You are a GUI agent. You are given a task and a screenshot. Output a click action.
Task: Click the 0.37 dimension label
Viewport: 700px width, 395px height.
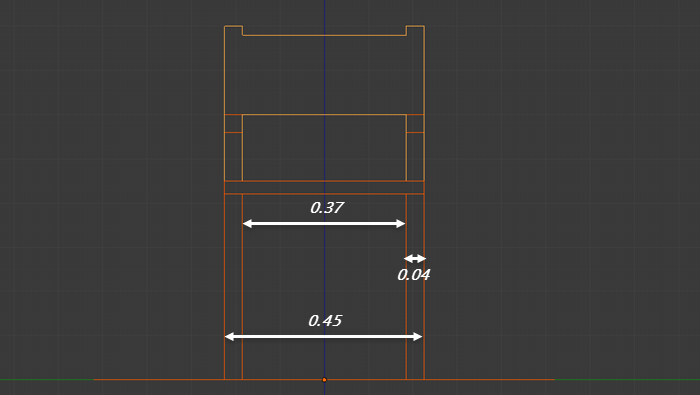click(327, 208)
